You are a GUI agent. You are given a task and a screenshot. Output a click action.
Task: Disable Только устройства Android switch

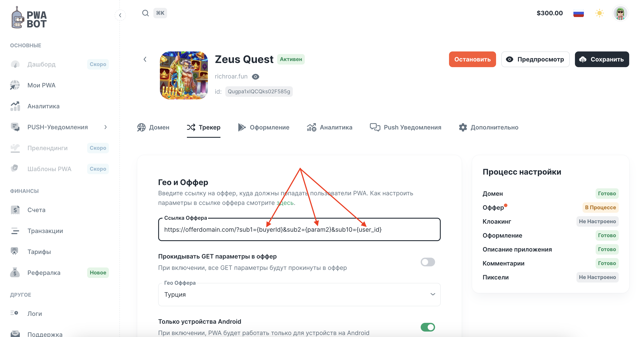[x=427, y=327]
